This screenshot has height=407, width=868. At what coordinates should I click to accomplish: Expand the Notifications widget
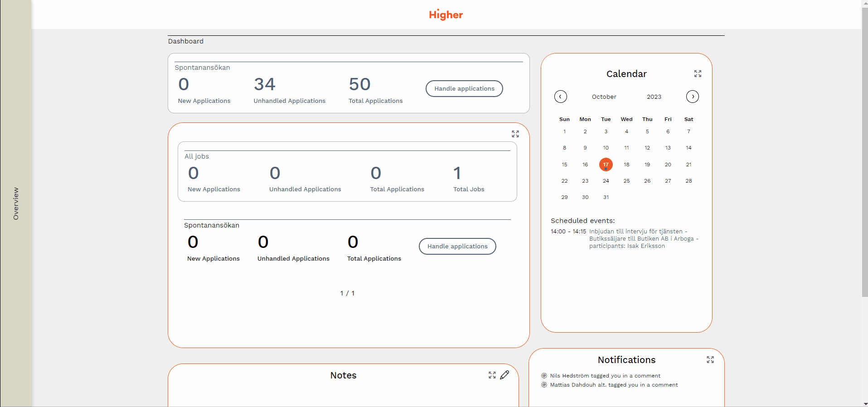tap(710, 360)
